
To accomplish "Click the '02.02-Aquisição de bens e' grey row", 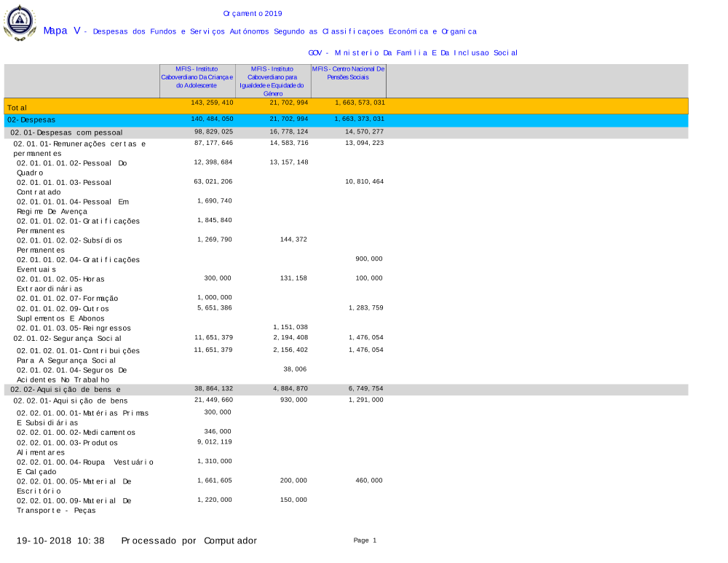I will click(x=65, y=390).
